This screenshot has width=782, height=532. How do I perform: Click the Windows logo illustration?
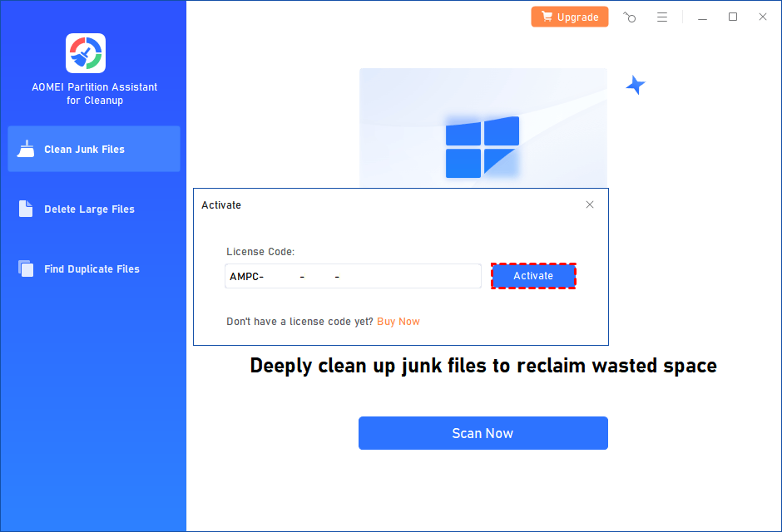click(483, 147)
